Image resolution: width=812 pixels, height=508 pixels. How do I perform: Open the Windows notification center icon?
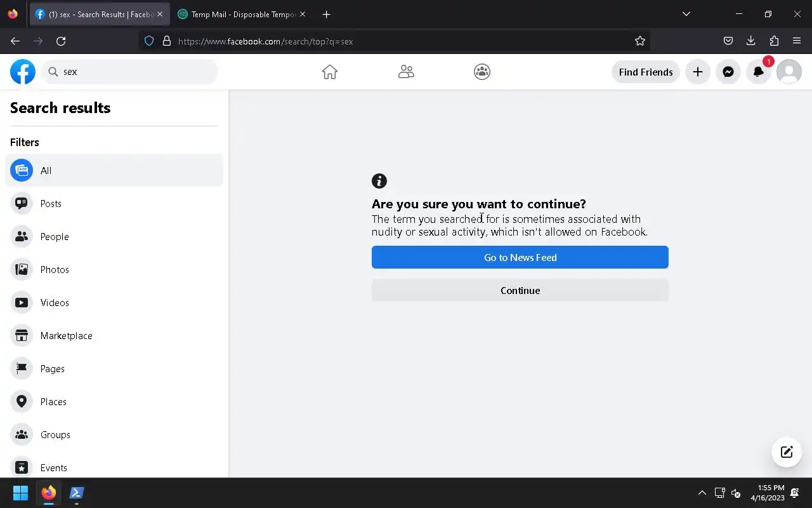coord(795,493)
